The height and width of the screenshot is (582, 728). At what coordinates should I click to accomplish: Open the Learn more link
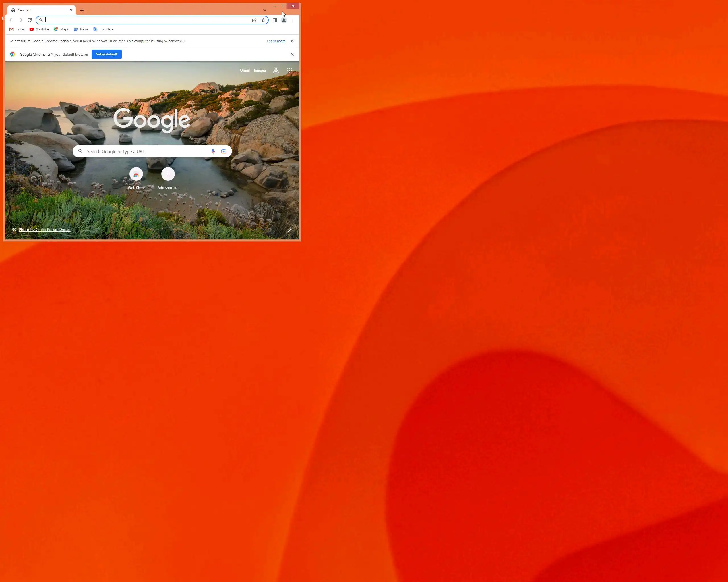[276, 41]
